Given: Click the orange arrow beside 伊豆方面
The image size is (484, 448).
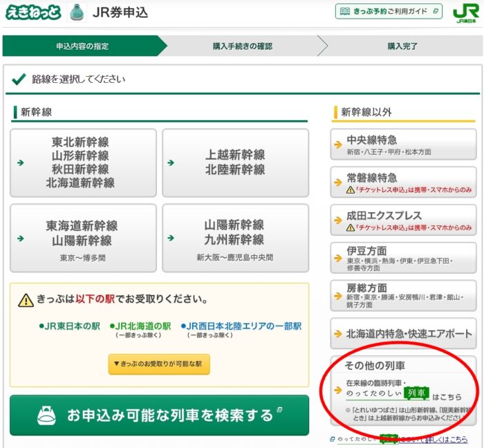Looking at the screenshot, I should [x=338, y=258].
